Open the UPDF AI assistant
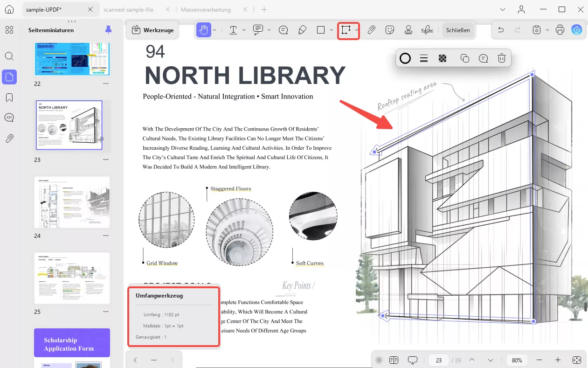The height and width of the screenshot is (368, 588). click(577, 30)
